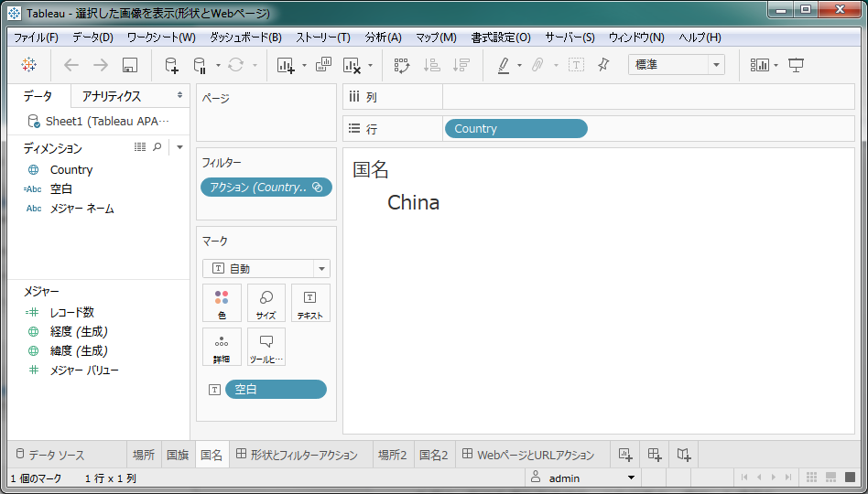868x494 pixels.
Task: Swap rows and columns icon
Action: [x=401, y=65]
